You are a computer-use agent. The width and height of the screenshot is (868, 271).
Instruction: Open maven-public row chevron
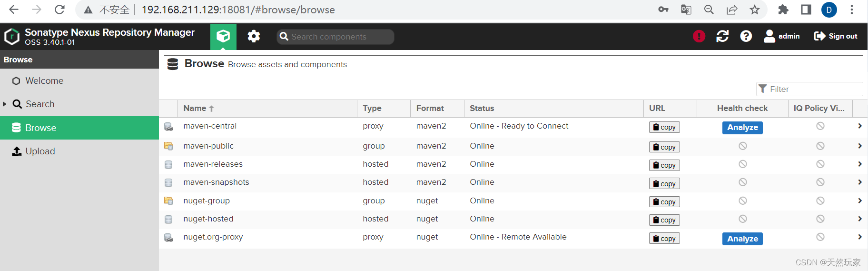860,146
